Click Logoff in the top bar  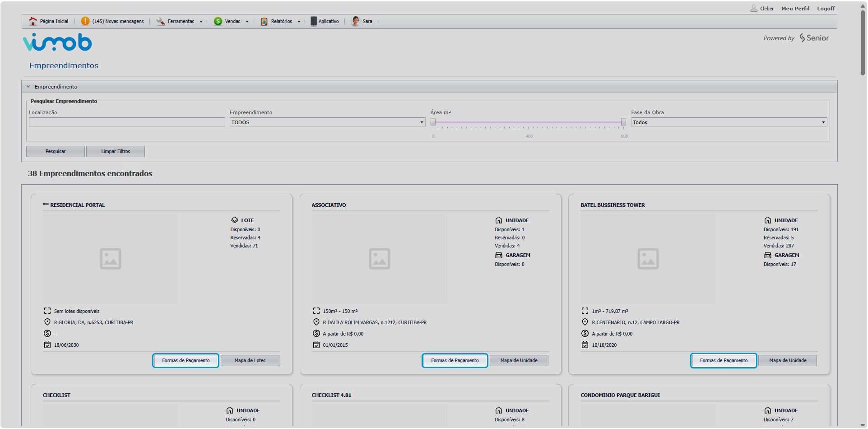pos(826,9)
